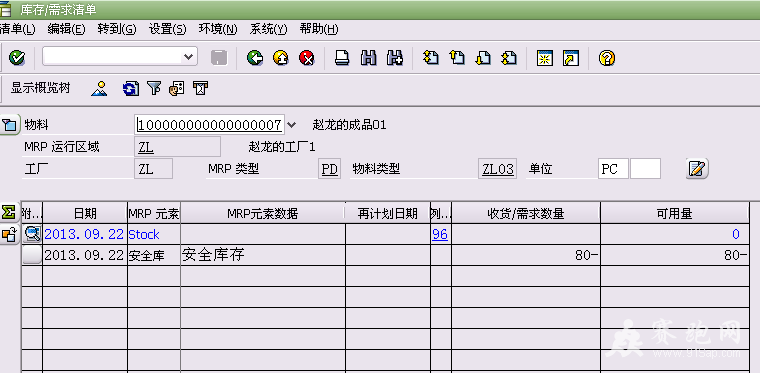Click the exception number 96 link
This screenshot has height=373, width=760.
point(440,235)
